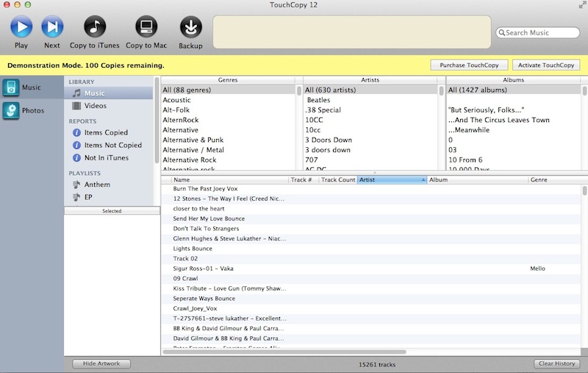
Task: Open the Photos category icon
Action: click(x=10, y=111)
